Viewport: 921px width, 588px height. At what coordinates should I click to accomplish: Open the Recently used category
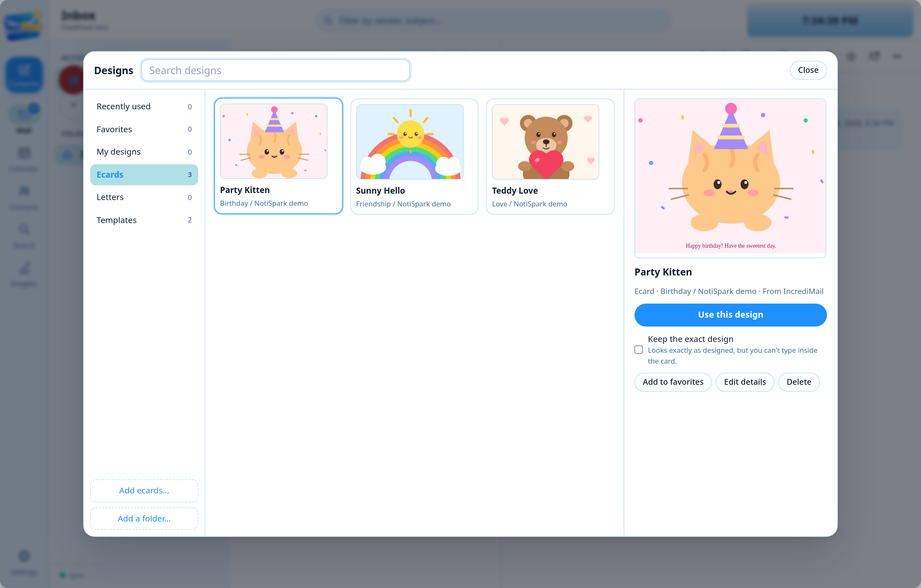point(144,106)
